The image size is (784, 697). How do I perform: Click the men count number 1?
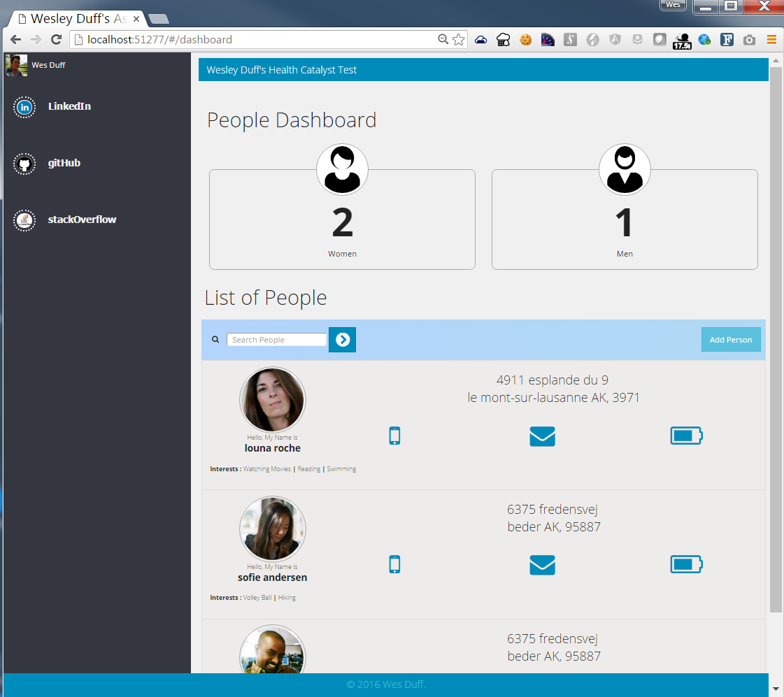[624, 223]
